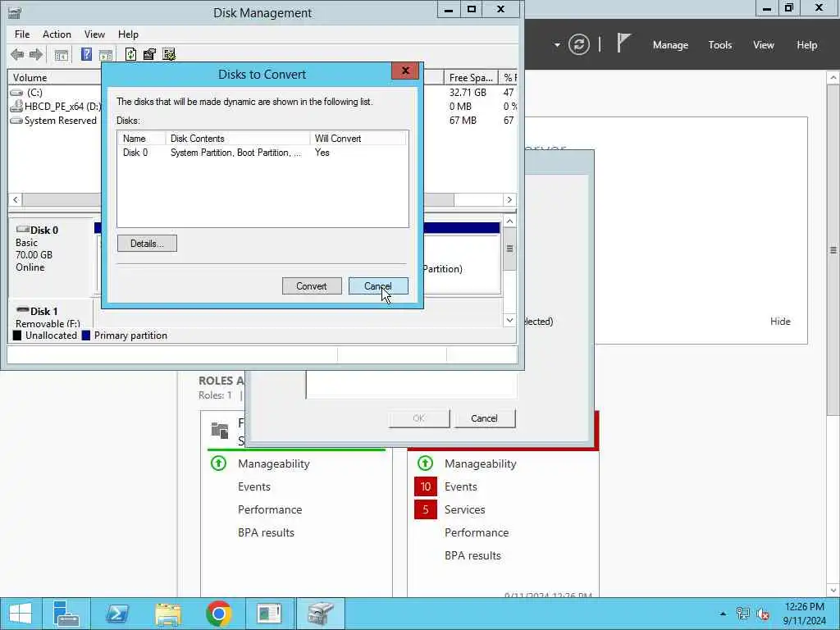Open Server Manager from the taskbar
The height and width of the screenshot is (630, 840).
point(66,614)
